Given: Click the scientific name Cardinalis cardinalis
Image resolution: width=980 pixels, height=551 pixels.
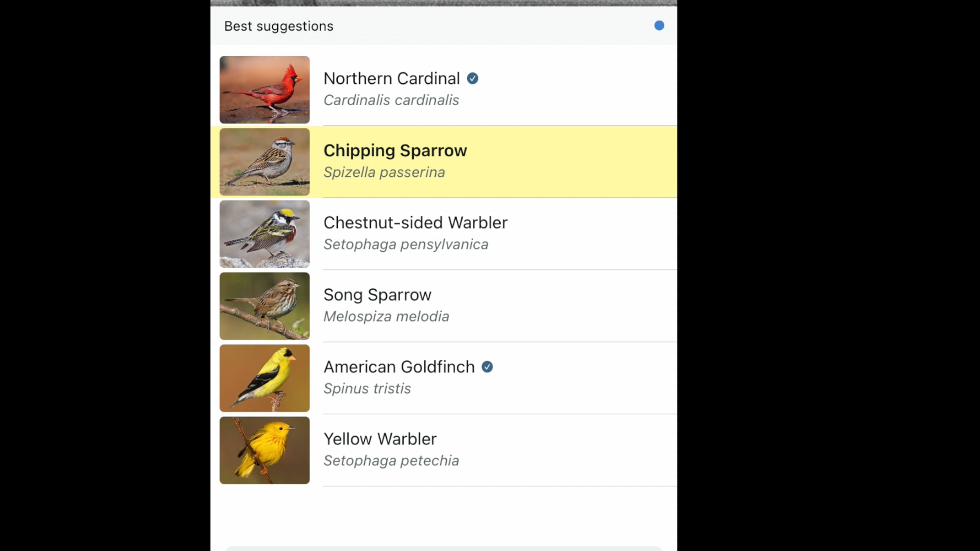Looking at the screenshot, I should click(x=391, y=100).
